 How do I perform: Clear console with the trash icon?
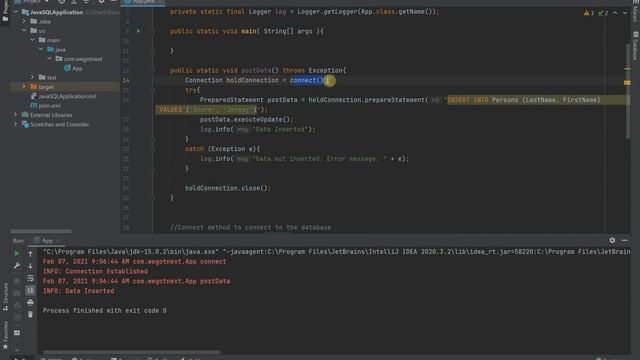30,314
